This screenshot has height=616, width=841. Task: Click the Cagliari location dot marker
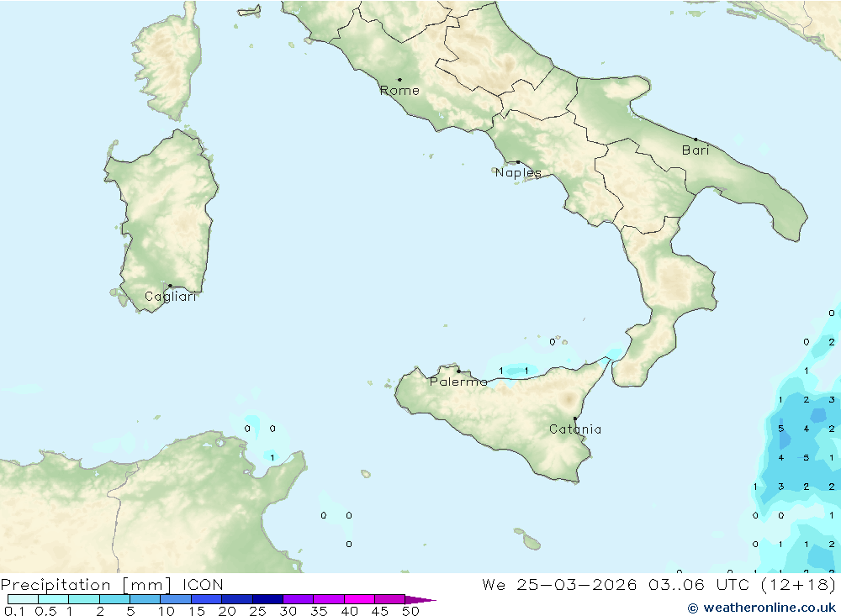(170, 286)
